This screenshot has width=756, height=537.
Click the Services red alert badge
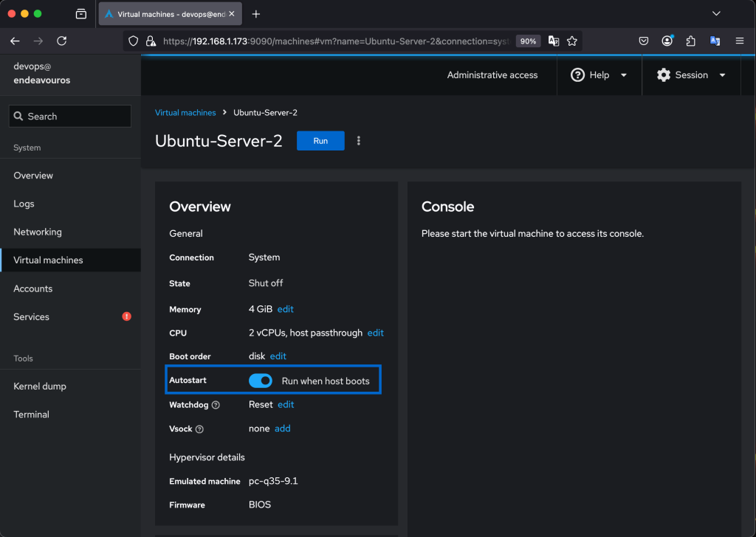pyautogui.click(x=126, y=316)
